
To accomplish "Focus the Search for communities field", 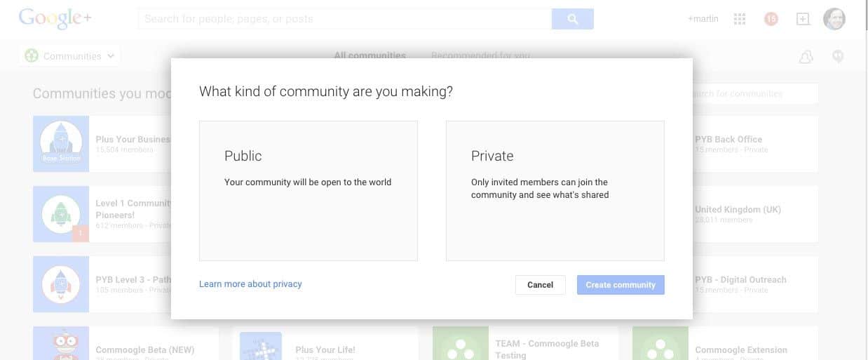I will [x=754, y=93].
